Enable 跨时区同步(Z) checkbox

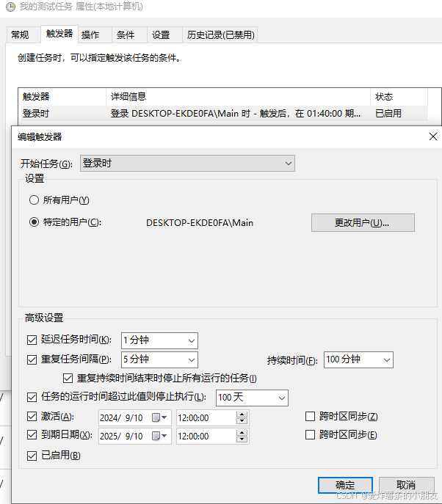(x=310, y=417)
